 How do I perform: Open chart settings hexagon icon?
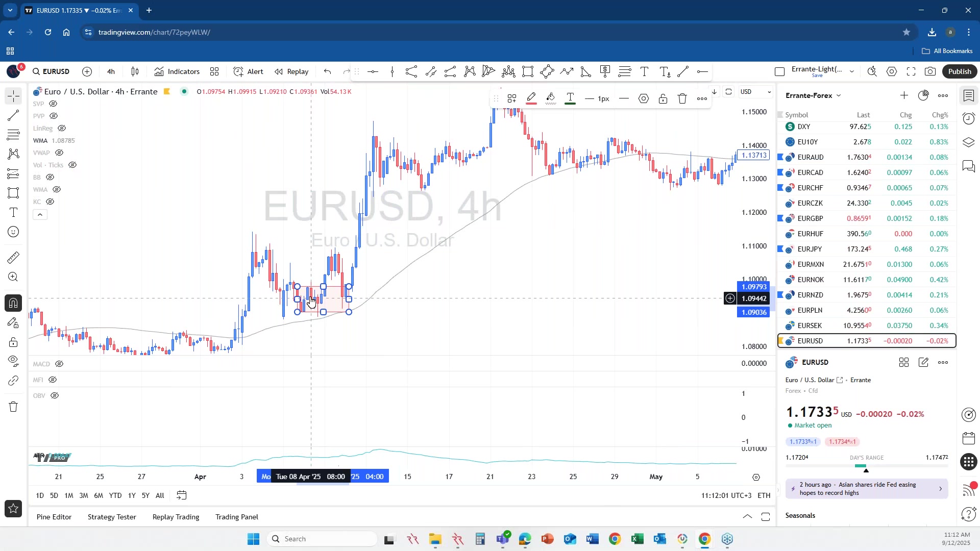coord(892,71)
